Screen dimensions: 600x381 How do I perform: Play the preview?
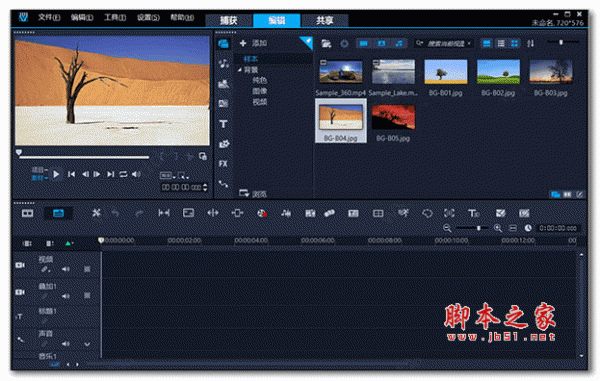(56, 174)
